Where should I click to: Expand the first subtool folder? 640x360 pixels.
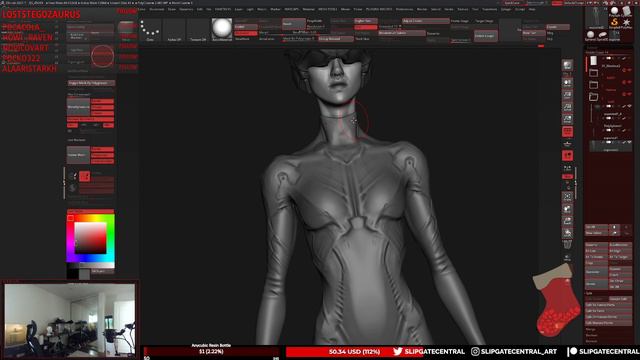click(x=593, y=73)
